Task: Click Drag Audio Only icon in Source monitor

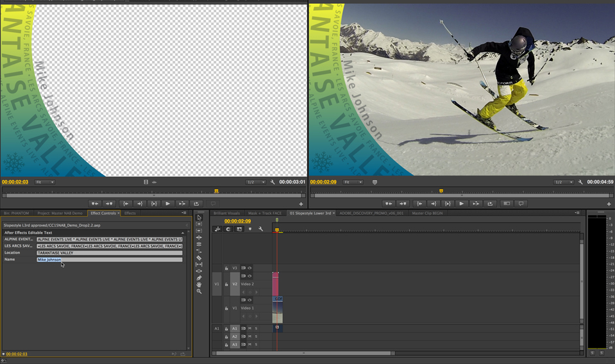Action: pyautogui.click(x=154, y=182)
